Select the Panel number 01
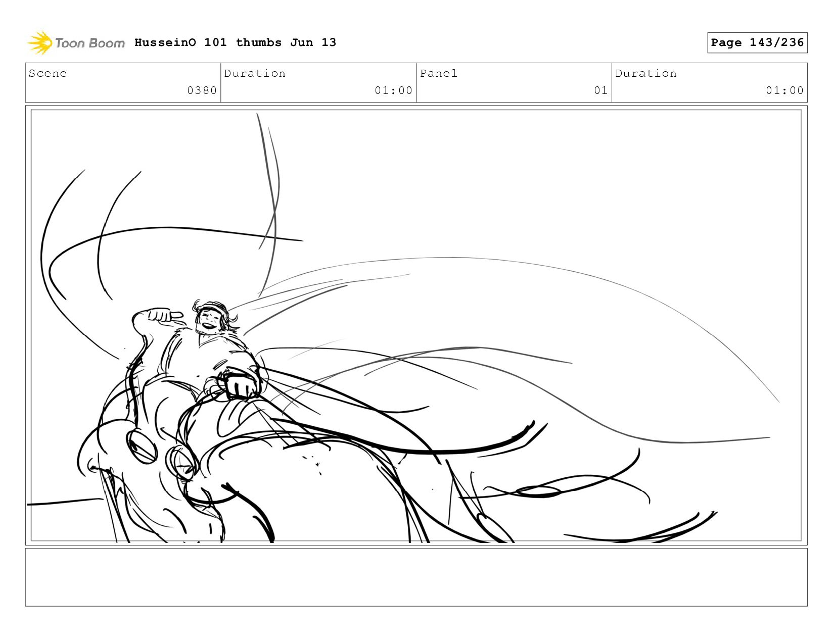 600,90
